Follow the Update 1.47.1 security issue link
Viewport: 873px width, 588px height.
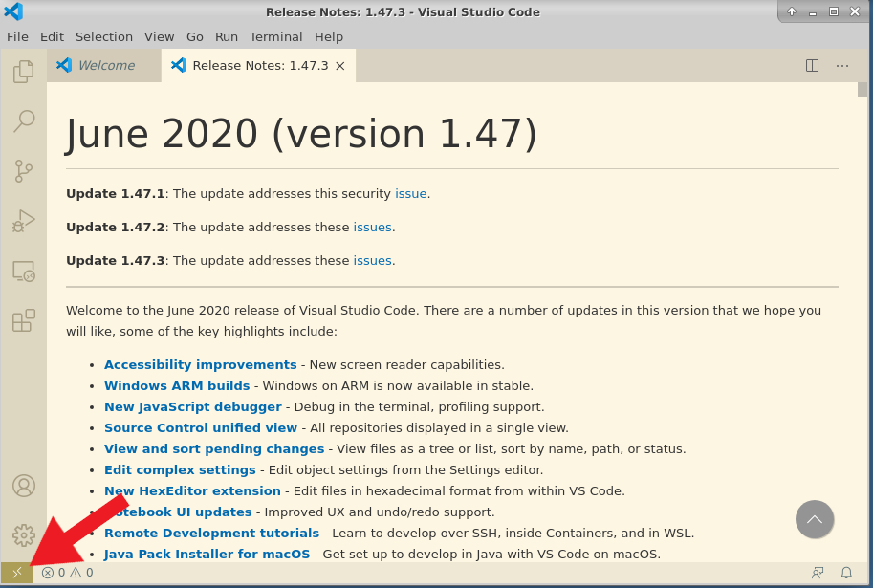pos(411,194)
